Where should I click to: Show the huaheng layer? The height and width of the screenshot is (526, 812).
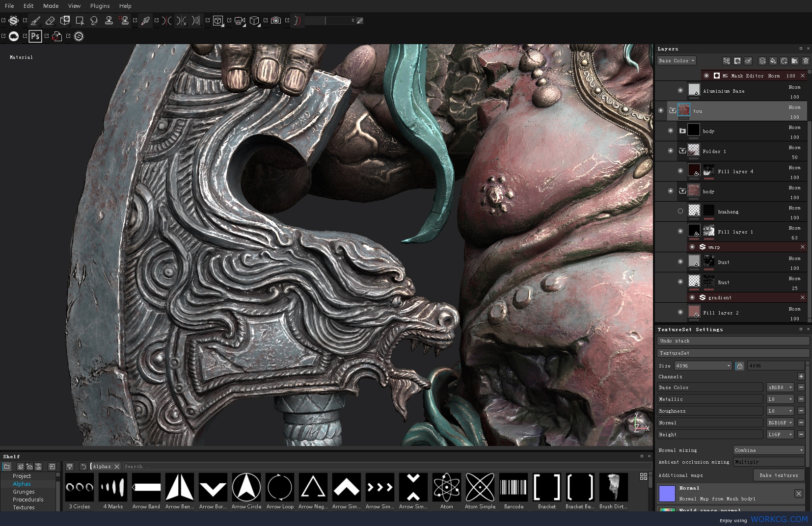[680, 211]
